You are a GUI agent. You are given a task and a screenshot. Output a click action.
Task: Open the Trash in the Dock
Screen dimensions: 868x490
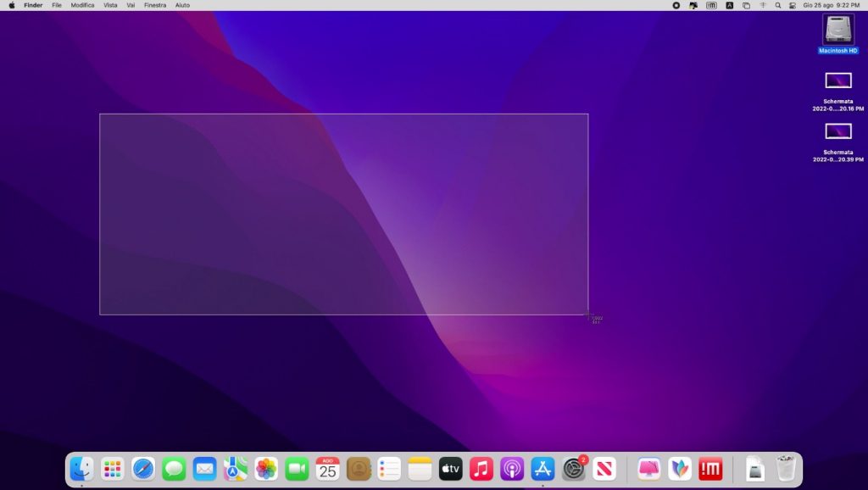[787, 468]
